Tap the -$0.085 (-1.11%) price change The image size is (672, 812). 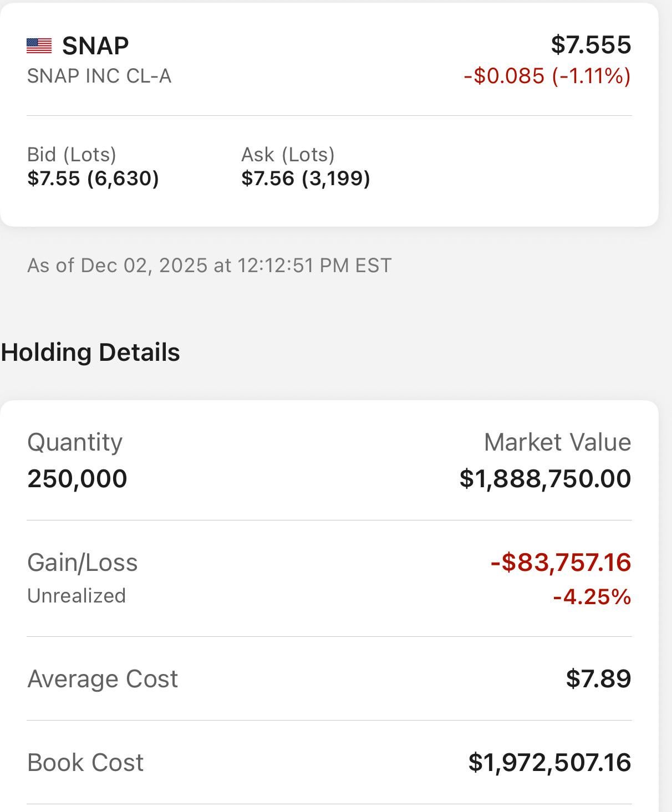click(x=547, y=76)
